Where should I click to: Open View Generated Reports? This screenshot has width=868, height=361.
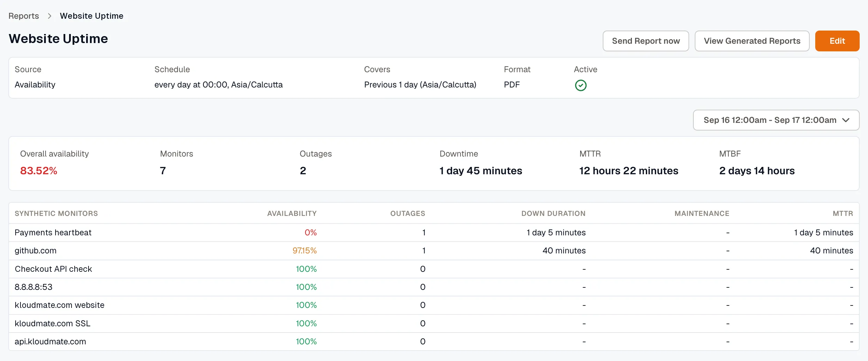[752, 41]
